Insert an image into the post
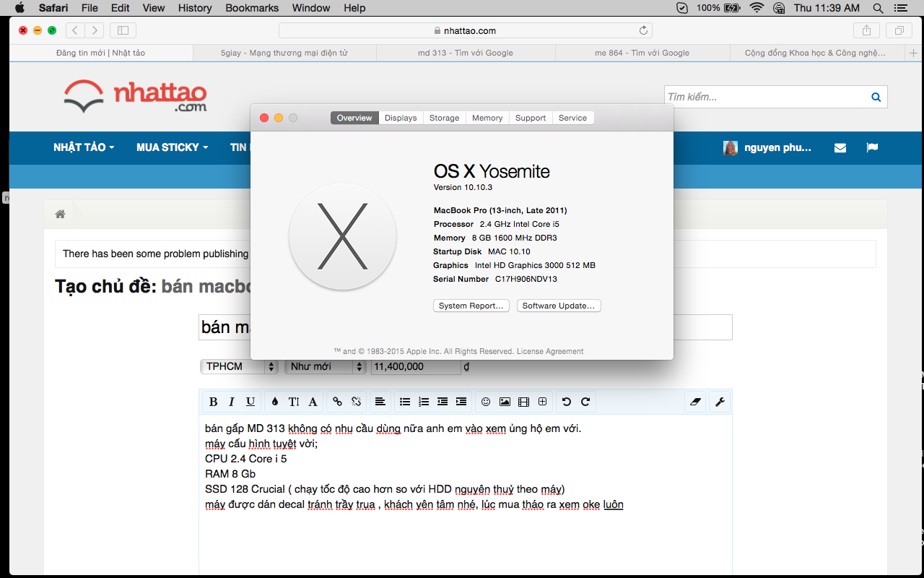Screen dimensions: 924x578 (x=505, y=402)
